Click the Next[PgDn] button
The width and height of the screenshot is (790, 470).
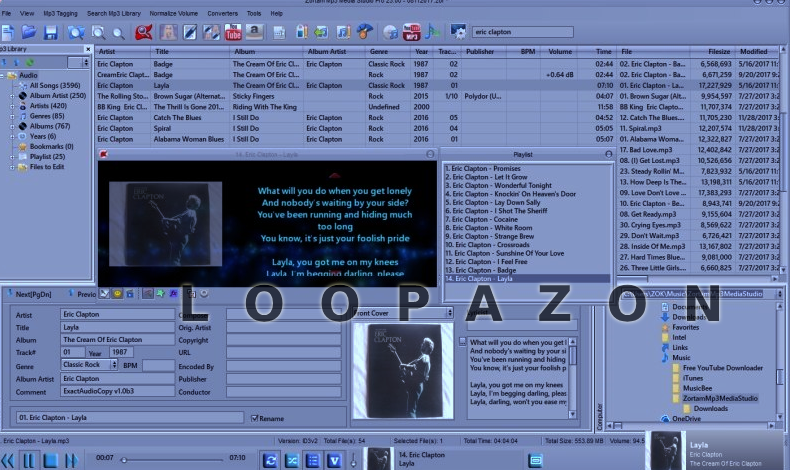coord(29,294)
